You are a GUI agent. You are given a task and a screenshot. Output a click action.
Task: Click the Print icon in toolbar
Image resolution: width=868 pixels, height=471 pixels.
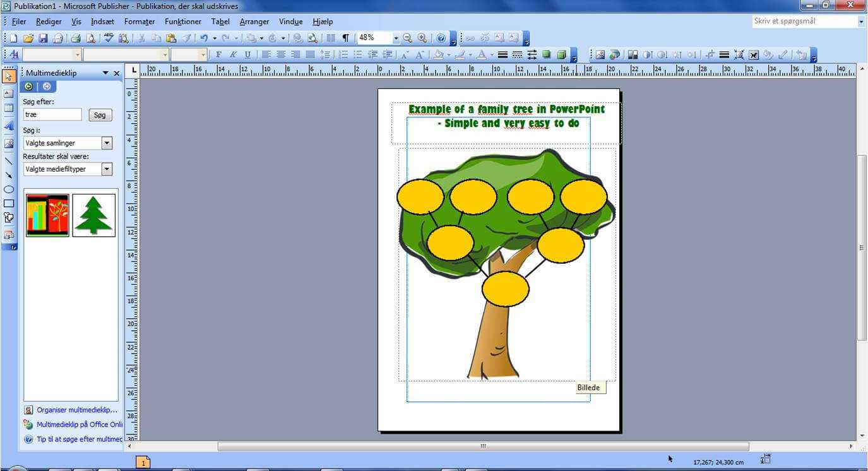pyautogui.click(x=76, y=39)
